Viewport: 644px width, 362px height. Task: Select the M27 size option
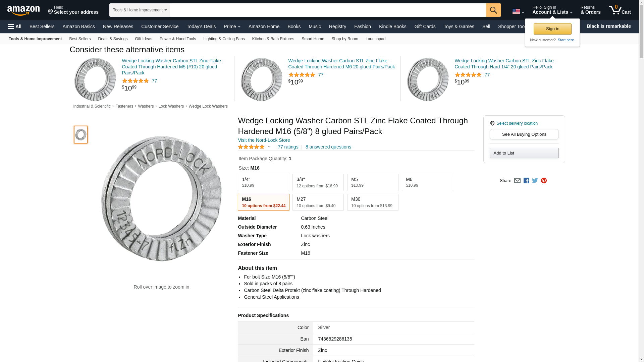click(x=318, y=202)
